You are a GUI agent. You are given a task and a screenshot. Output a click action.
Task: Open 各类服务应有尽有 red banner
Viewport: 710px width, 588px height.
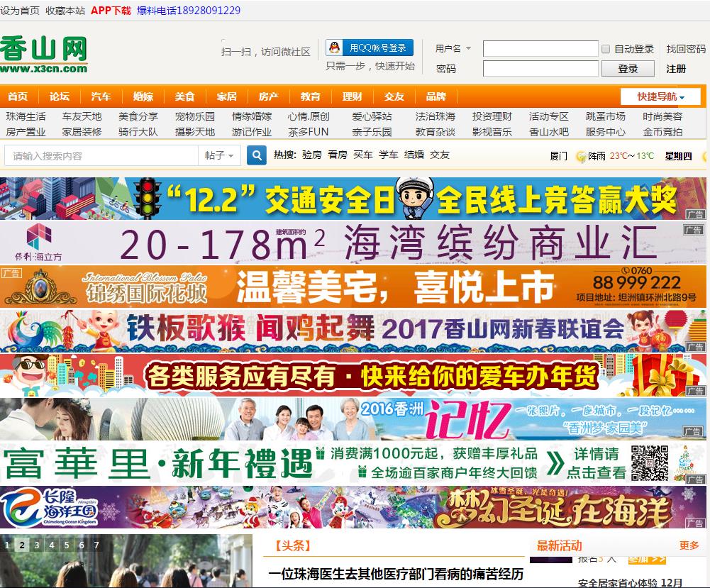[353, 375]
